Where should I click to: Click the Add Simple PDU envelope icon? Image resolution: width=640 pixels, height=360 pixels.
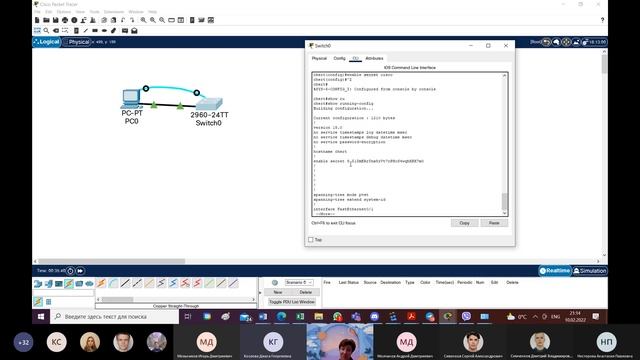(x=125, y=31)
